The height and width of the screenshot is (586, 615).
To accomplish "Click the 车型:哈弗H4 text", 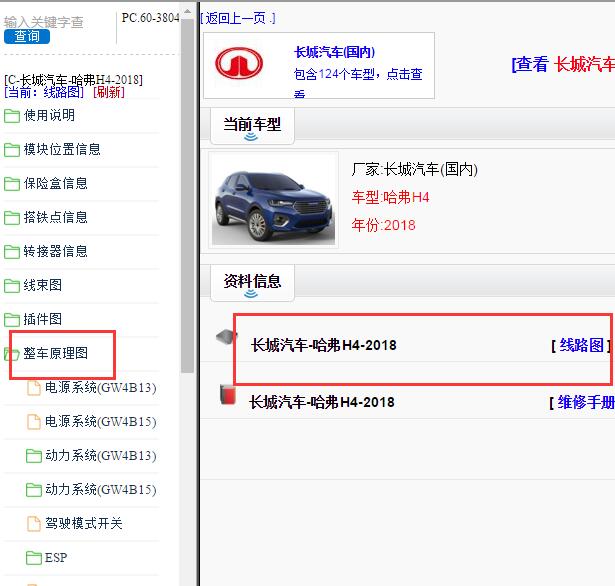I will pyautogui.click(x=390, y=197).
